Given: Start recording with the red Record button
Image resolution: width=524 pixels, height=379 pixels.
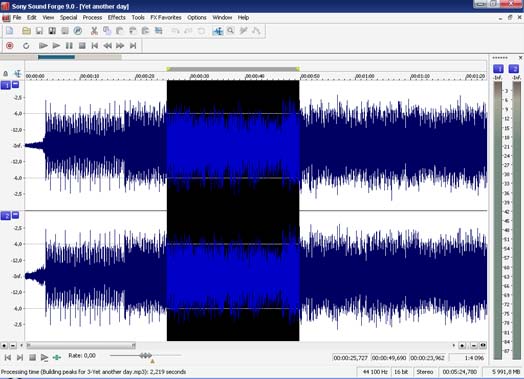Looking at the screenshot, I should (x=10, y=46).
